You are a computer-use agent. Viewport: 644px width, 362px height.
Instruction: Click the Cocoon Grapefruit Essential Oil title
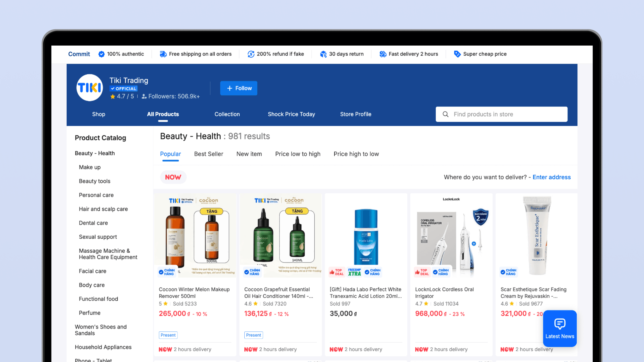pos(279,293)
